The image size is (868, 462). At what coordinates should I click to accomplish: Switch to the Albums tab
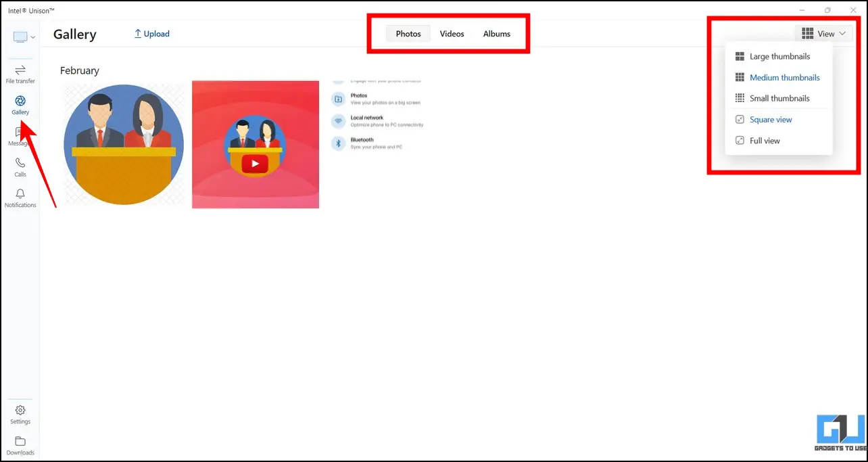pyautogui.click(x=497, y=34)
